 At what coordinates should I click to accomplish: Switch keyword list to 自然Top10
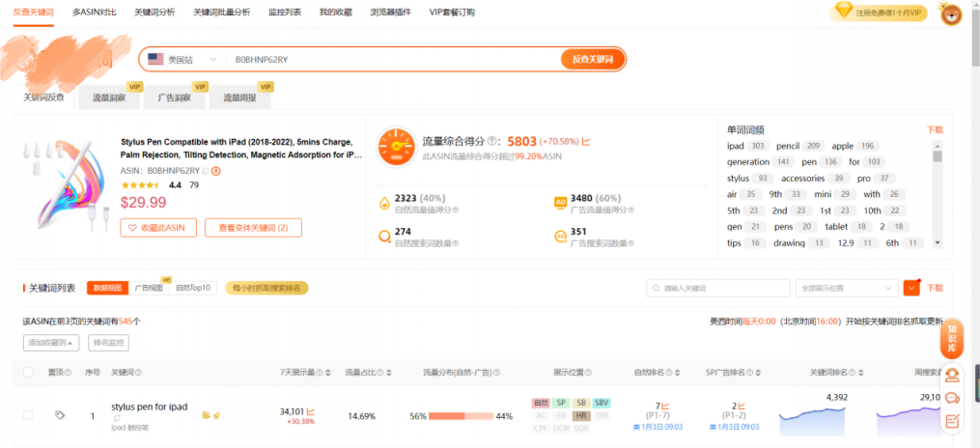(192, 288)
